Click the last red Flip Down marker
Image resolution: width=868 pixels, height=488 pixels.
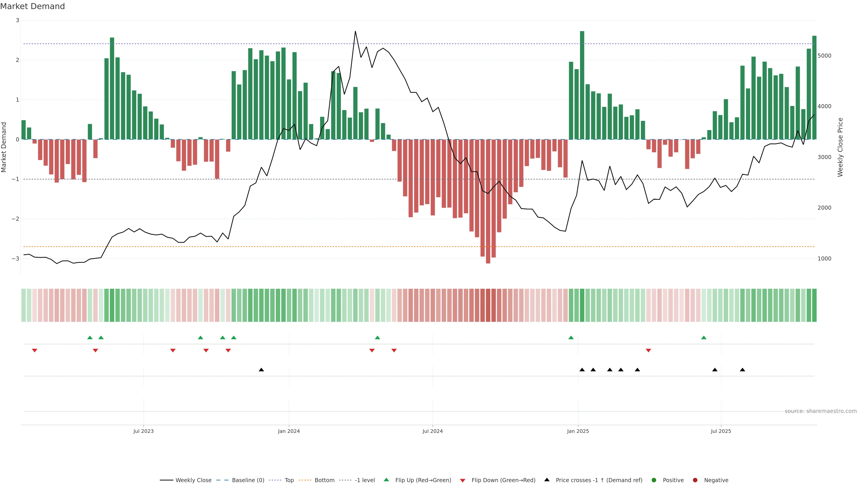[x=648, y=351]
